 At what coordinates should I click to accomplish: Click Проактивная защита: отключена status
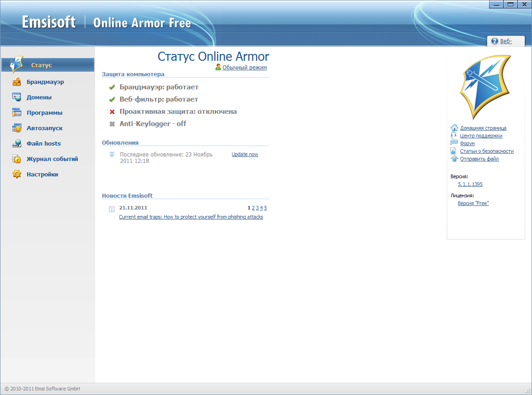pos(178,112)
